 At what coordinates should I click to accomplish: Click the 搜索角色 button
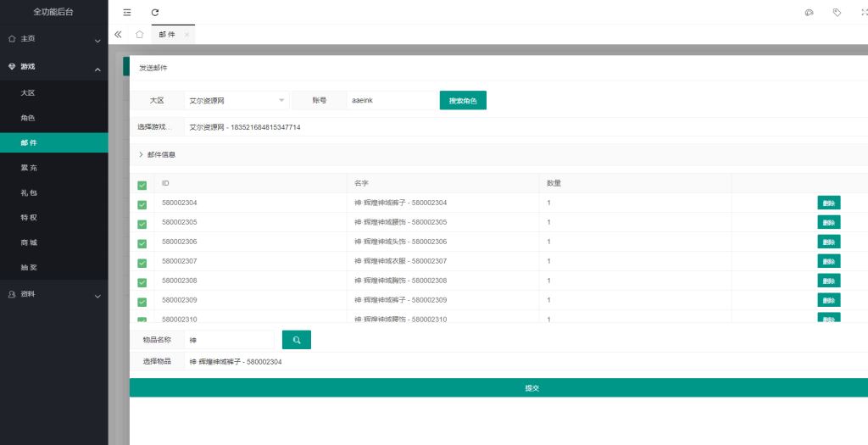[463, 101]
